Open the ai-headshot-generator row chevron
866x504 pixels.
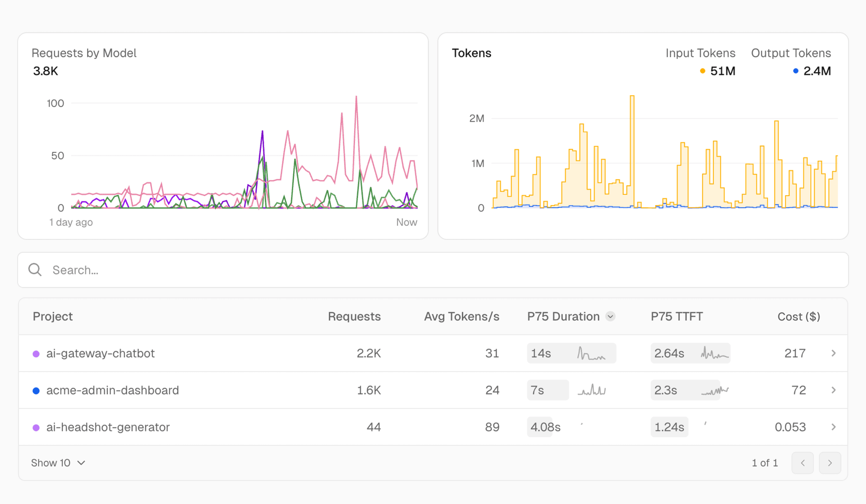[x=833, y=427]
